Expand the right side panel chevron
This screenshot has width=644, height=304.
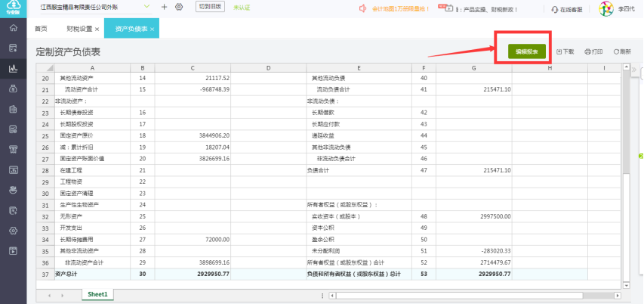633,69
